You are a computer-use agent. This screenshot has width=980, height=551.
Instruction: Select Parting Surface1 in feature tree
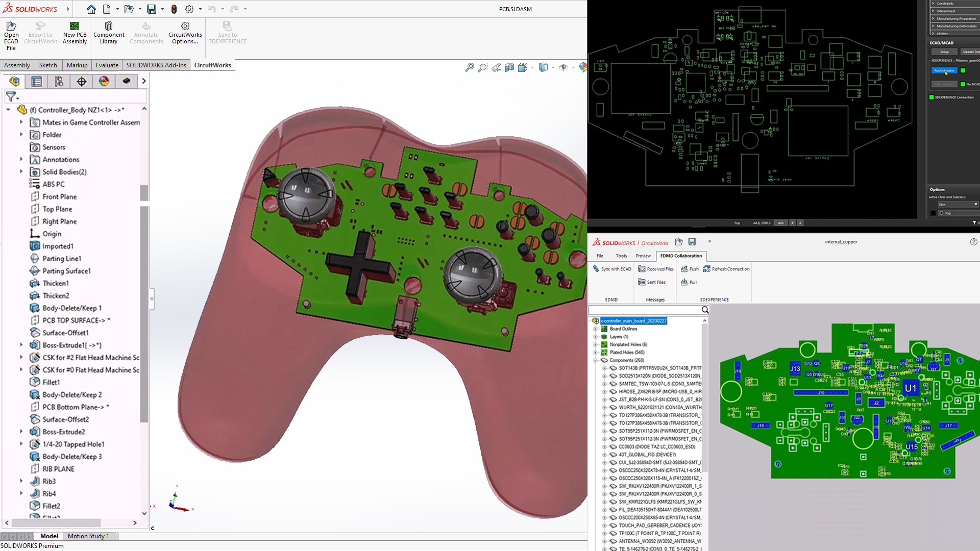click(x=66, y=271)
